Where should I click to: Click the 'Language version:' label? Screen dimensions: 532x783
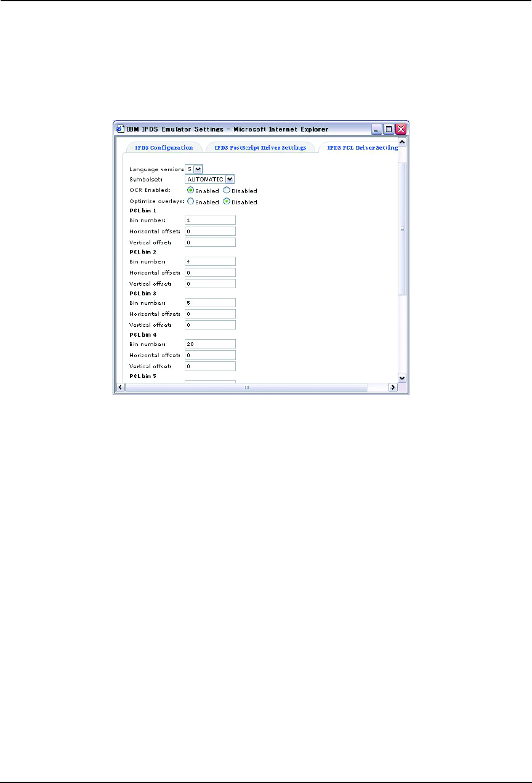tap(157, 169)
